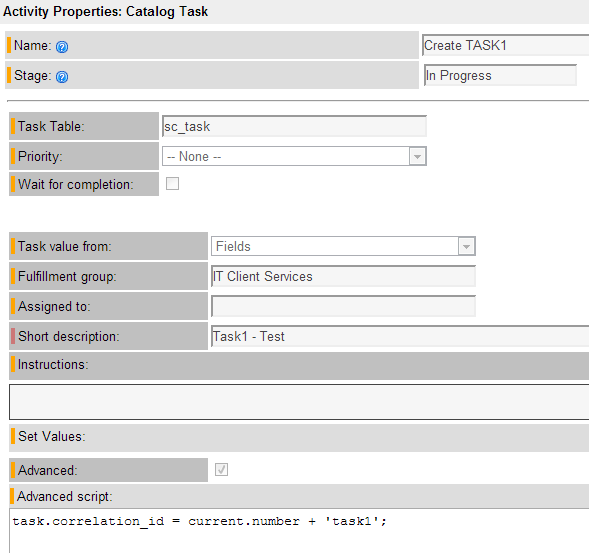Focus the Task Table sc_task field
Image resolution: width=589 pixels, height=553 pixels.
[294, 126]
